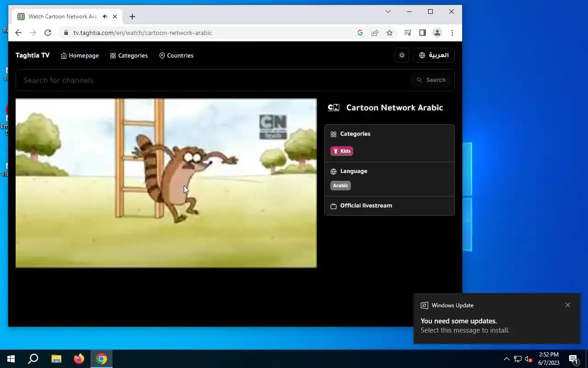This screenshot has width=588, height=368.
Task: Click the Categories grid icon in the info panel
Action: click(x=334, y=134)
